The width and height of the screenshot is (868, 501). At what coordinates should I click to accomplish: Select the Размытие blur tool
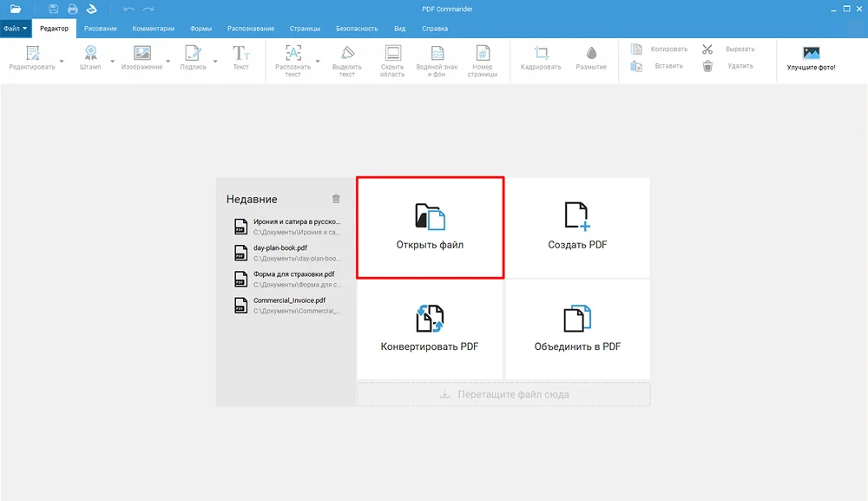click(x=591, y=58)
